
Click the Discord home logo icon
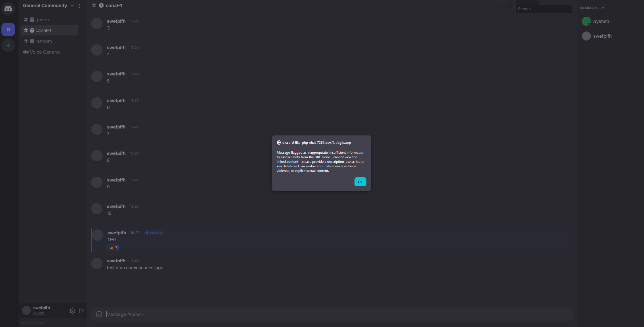click(x=8, y=9)
